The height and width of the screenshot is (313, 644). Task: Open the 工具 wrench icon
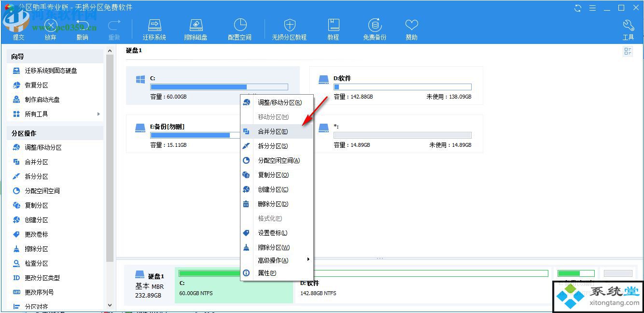[x=628, y=29]
